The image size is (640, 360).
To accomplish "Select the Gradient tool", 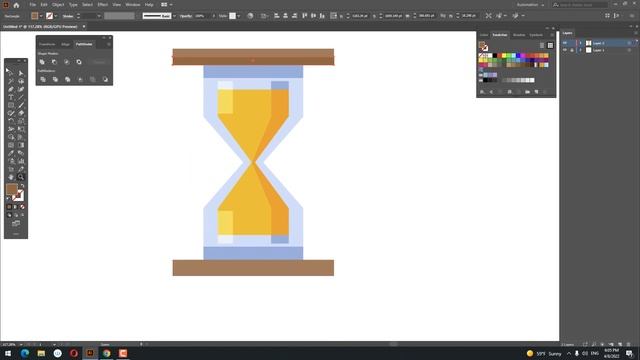I will [21, 145].
